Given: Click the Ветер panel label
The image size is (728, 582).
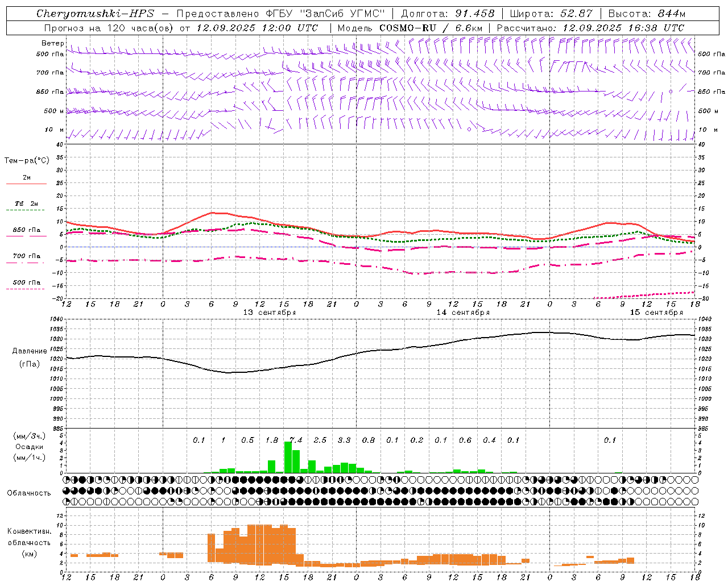Looking at the screenshot, I should [x=52, y=43].
